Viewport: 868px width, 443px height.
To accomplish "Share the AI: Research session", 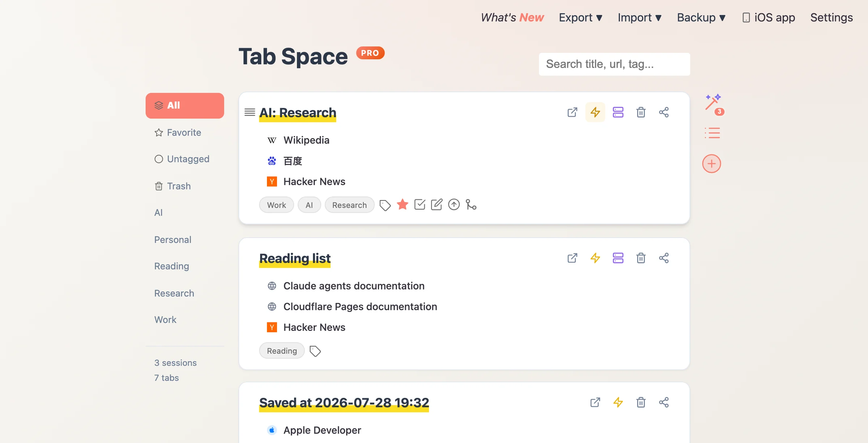I will click(664, 112).
